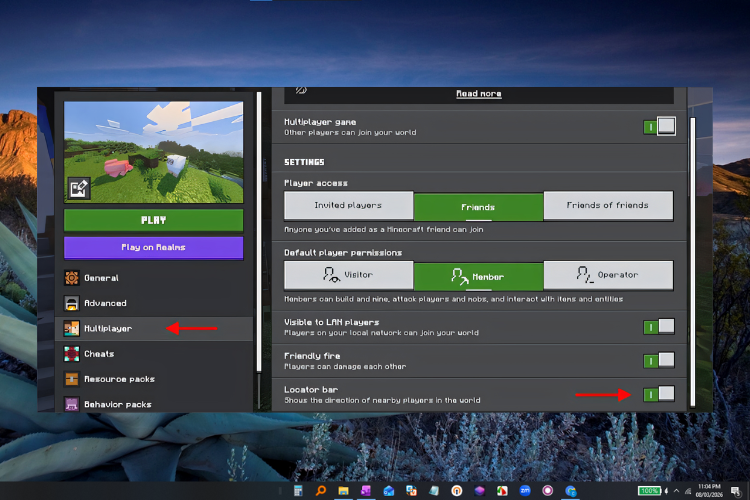Set default permission to Visitor
The width and height of the screenshot is (750, 500).
pyautogui.click(x=349, y=275)
